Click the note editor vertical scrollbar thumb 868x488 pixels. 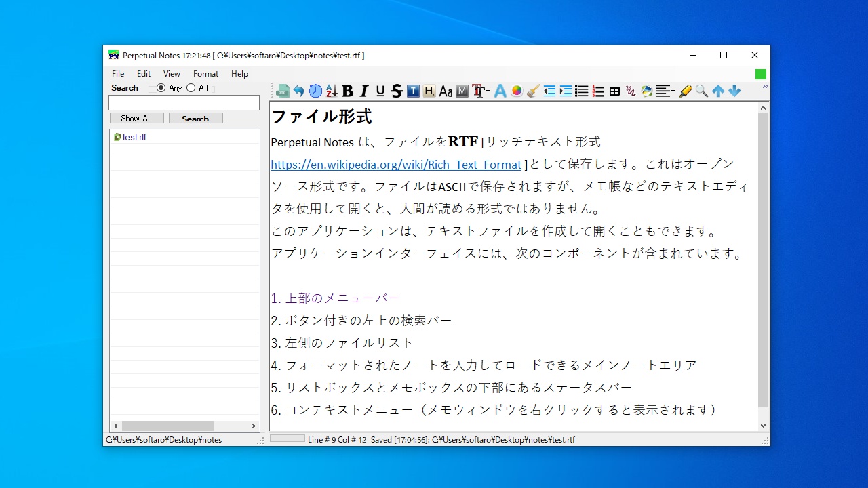(x=764, y=260)
